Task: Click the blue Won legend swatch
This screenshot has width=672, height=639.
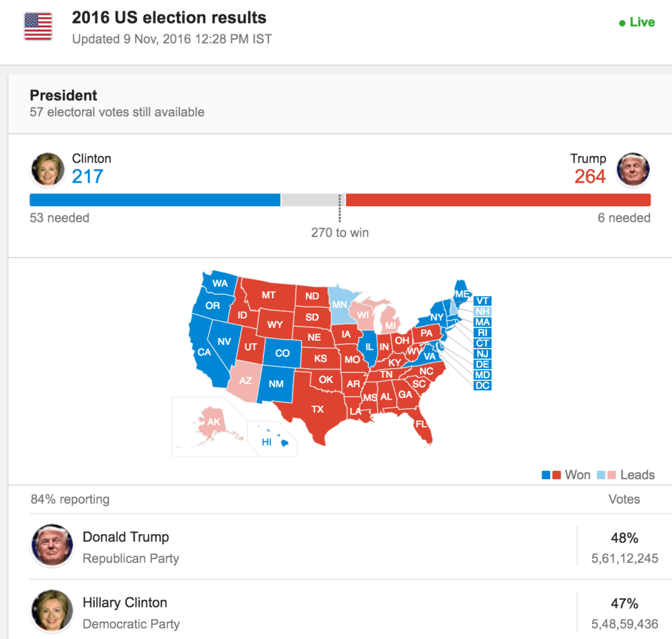Action: click(546, 474)
